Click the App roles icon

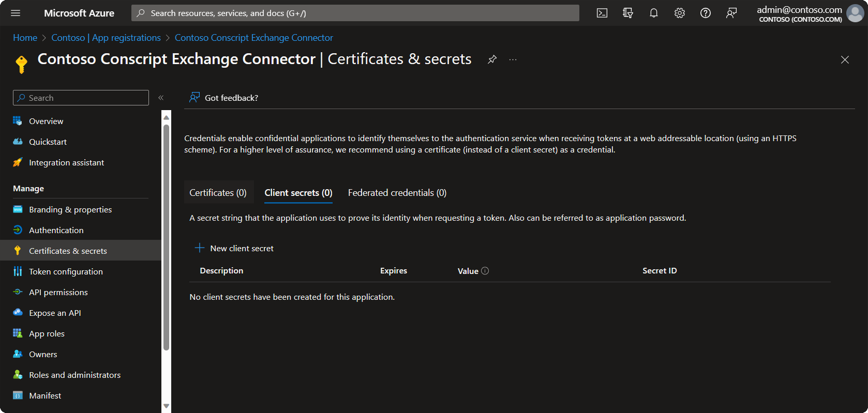[x=18, y=333]
